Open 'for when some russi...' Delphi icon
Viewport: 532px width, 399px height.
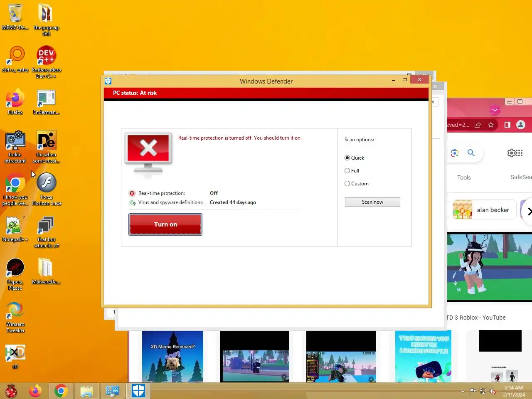(46, 147)
